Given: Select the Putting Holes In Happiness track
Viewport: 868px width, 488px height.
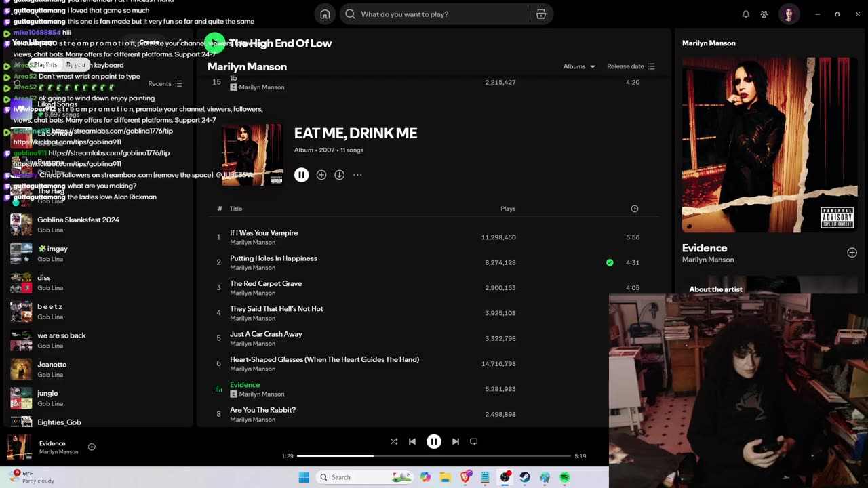Looking at the screenshot, I should tap(273, 258).
